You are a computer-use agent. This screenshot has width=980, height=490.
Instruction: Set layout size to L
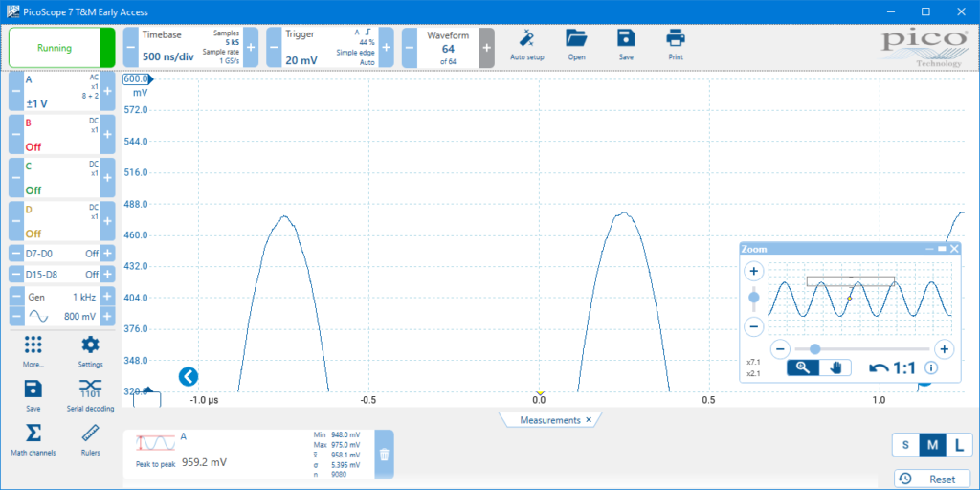point(959,446)
